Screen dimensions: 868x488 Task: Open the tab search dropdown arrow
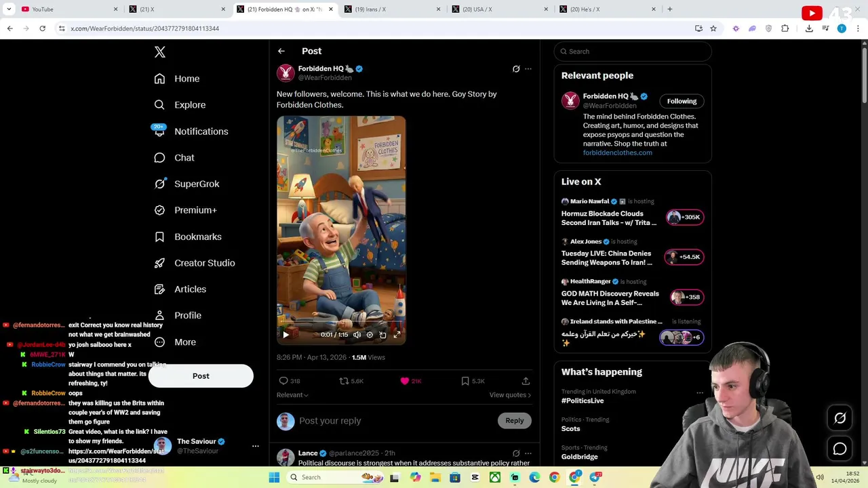9,9
